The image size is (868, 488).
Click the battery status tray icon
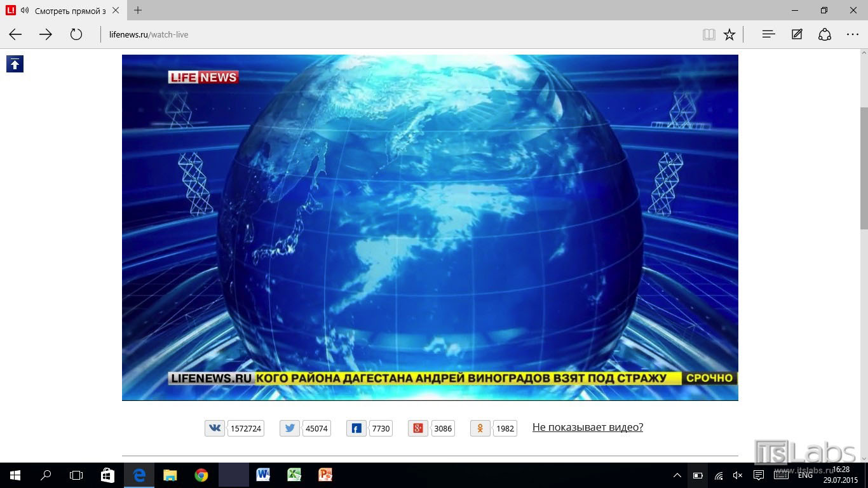(x=698, y=475)
